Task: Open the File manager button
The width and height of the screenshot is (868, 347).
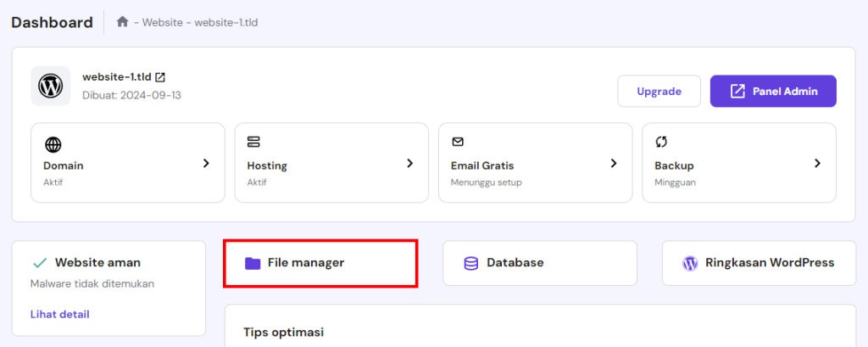Action: 320,263
